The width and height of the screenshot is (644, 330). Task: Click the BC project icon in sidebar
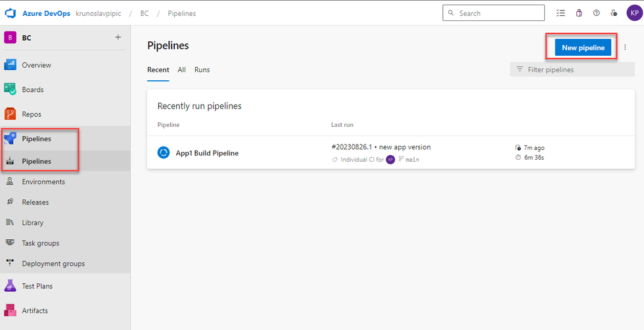[x=10, y=37]
